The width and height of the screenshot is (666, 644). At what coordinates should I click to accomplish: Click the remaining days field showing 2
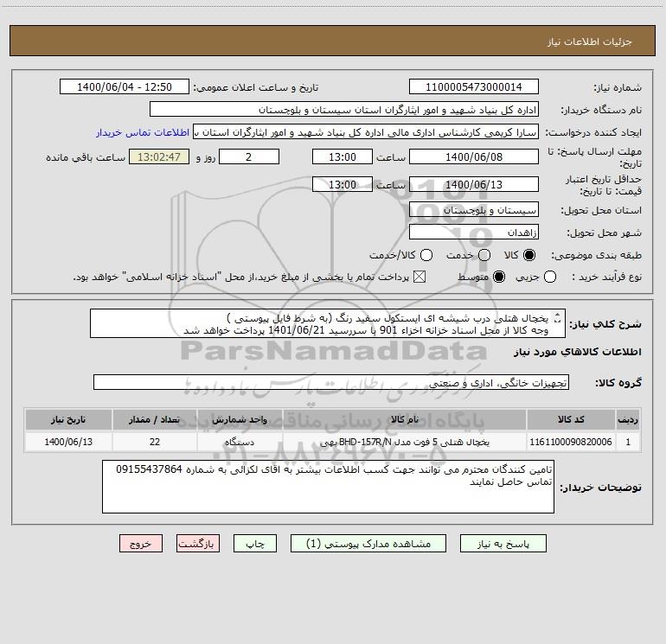[249, 156]
